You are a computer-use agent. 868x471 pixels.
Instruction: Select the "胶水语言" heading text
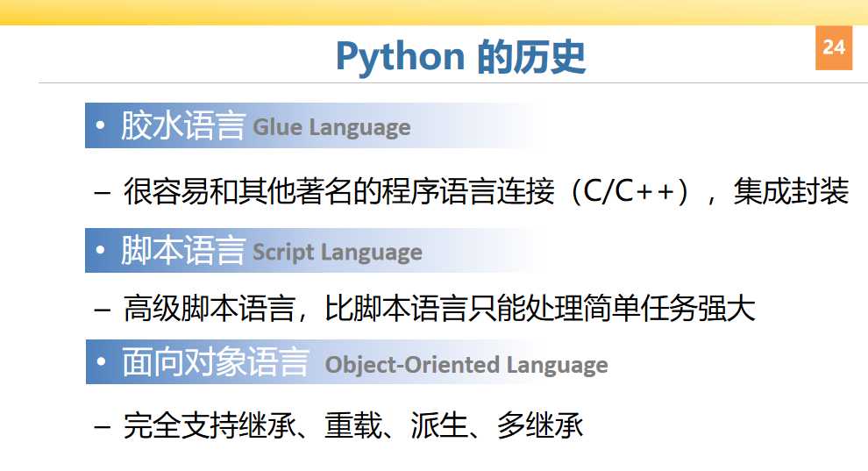coord(182,126)
